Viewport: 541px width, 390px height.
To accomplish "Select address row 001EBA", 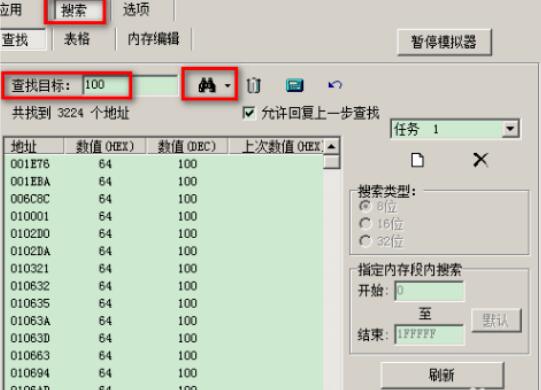I will point(164,181).
